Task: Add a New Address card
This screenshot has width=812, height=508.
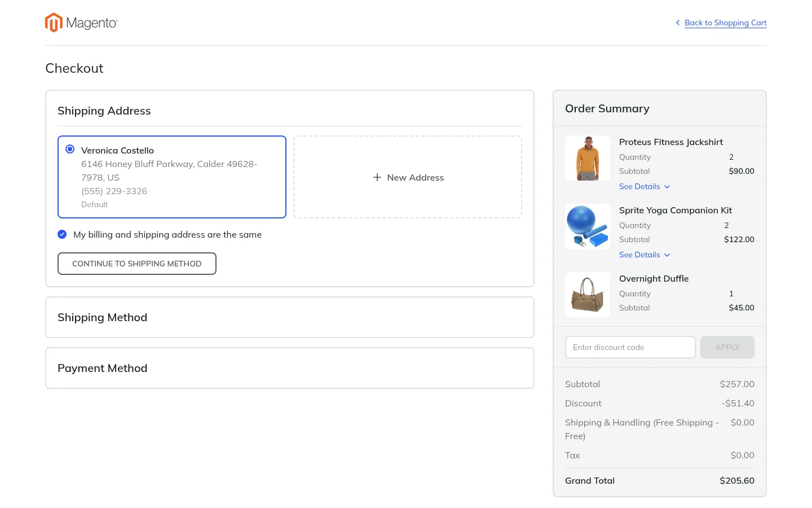Action: (x=408, y=177)
